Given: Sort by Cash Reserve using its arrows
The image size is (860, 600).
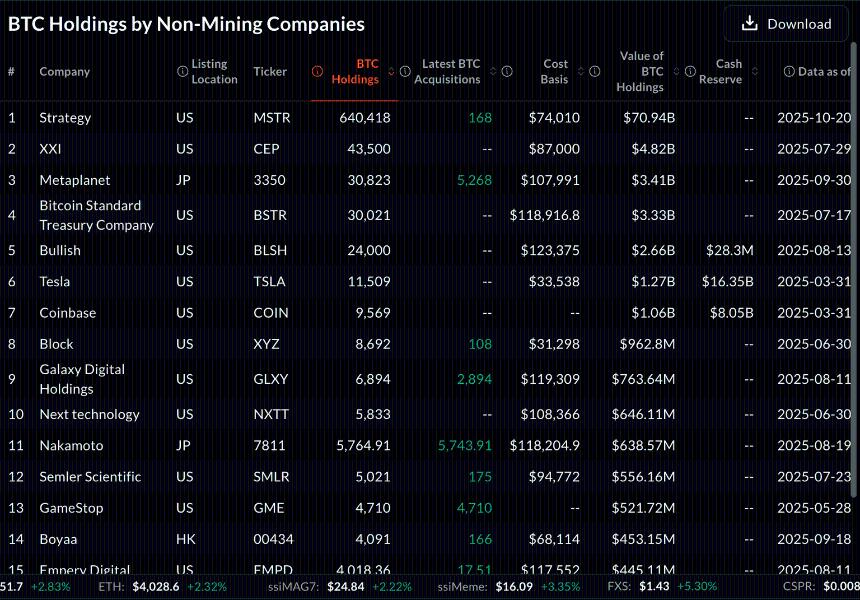Looking at the screenshot, I should point(755,71).
